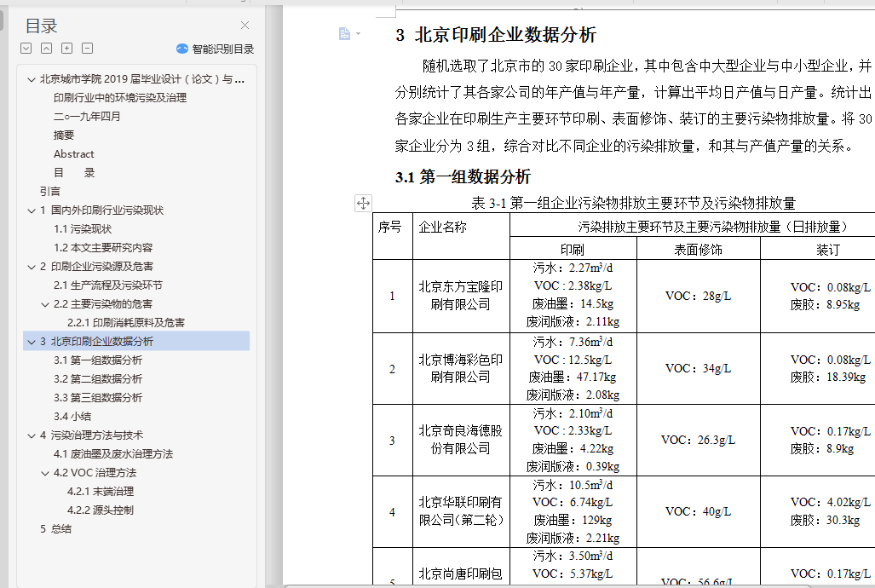Click the 印刷 column header cell

click(573, 249)
